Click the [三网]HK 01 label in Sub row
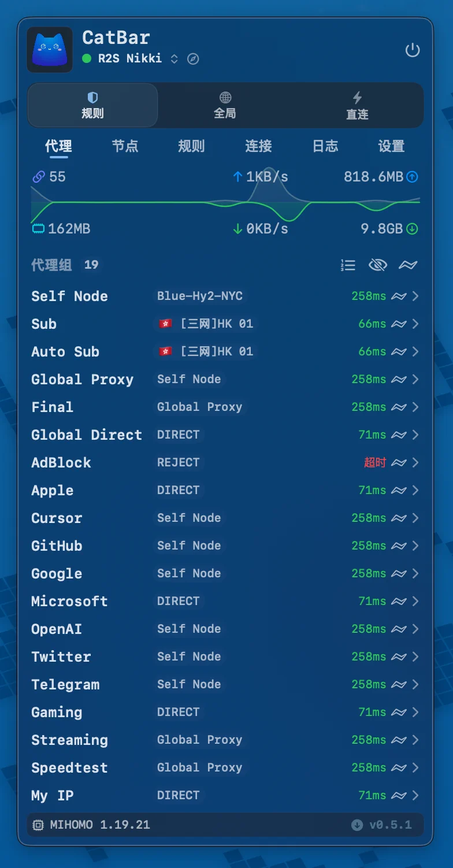Viewport: 453px width, 868px height. (x=206, y=324)
